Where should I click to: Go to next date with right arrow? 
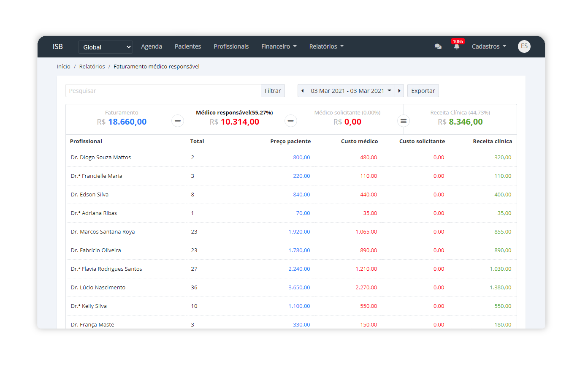[x=399, y=91]
